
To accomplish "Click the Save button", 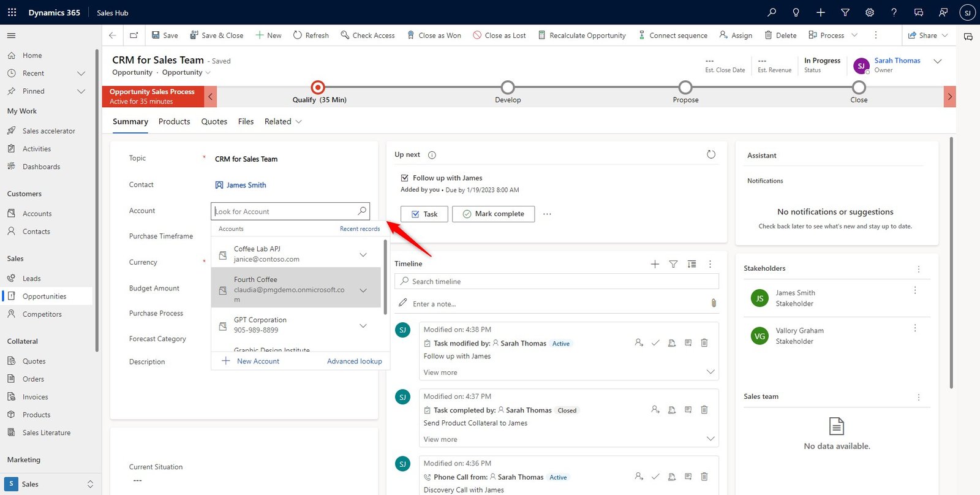I will click(x=165, y=36).
